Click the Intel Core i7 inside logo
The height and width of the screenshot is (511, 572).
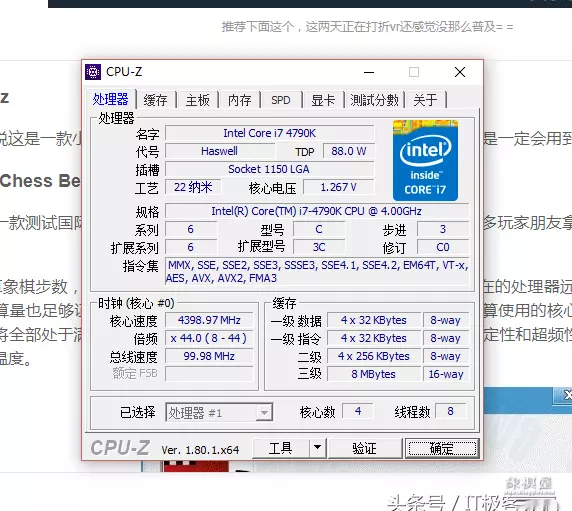tap(425, 160)
